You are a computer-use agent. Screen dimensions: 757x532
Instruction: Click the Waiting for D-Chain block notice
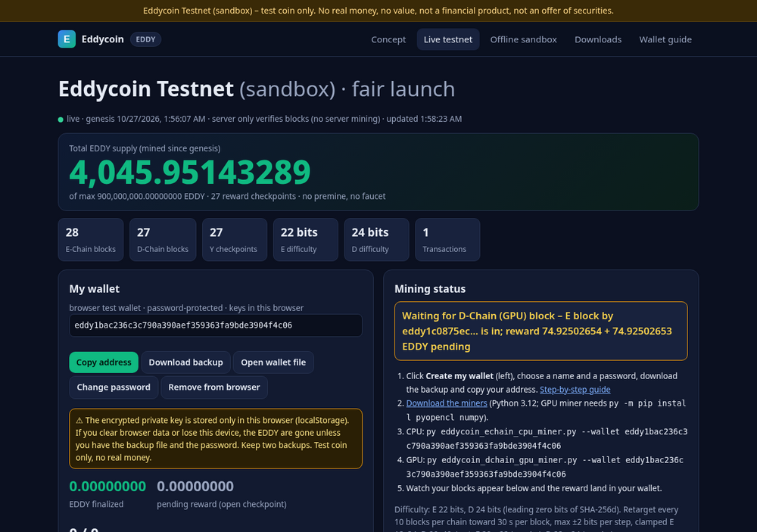540,331
